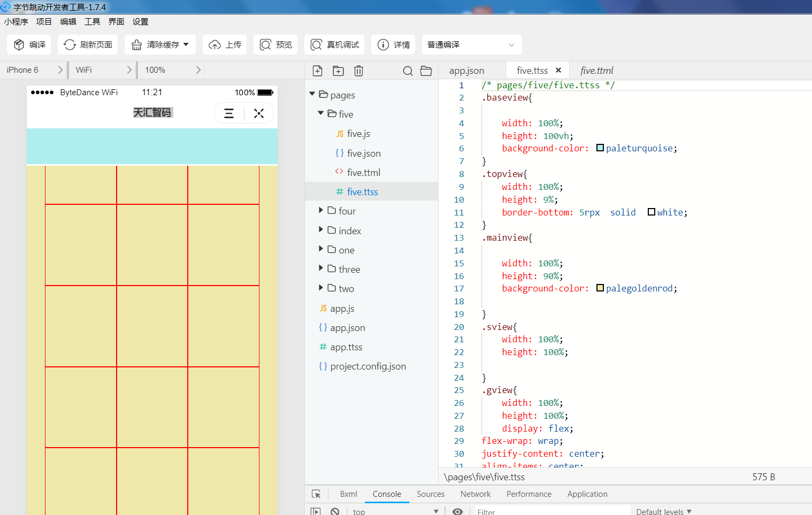Screen dimensions: 812x515
Task: Click the palegoldenrod color swatch
Action: [x=600, y=288]
